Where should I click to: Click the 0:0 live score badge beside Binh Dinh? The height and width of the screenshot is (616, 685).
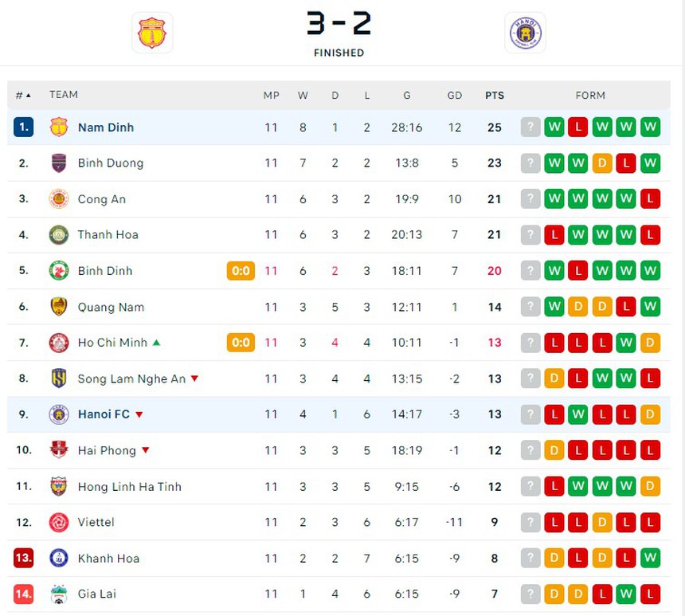point(241,271)
